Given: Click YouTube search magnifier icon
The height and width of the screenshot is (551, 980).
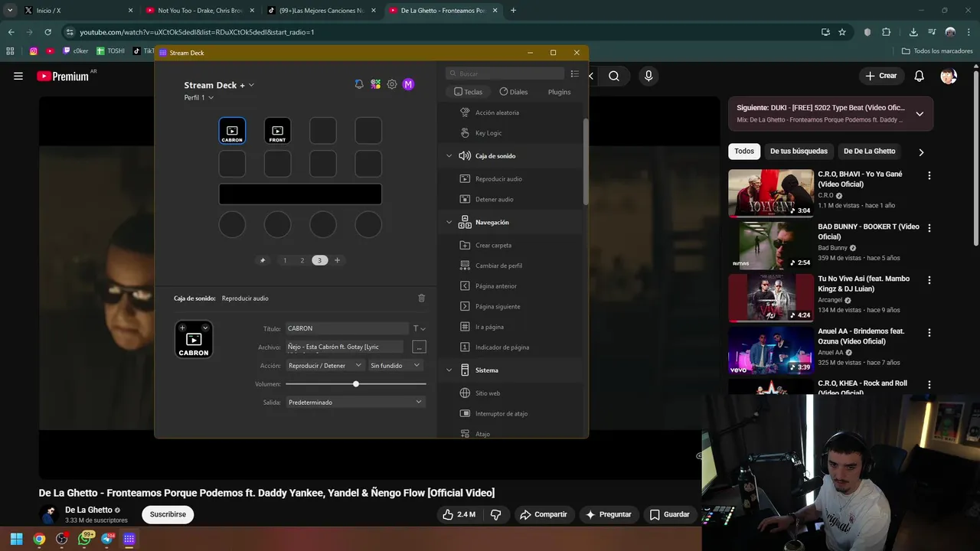Looking at the screenshot, I should [x=614, y=76].
